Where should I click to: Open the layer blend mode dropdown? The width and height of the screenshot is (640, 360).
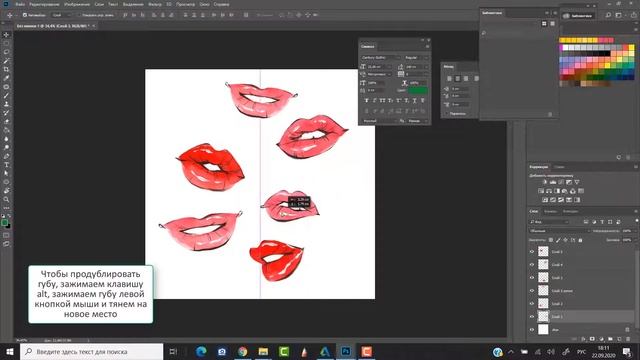pos(559,231)
